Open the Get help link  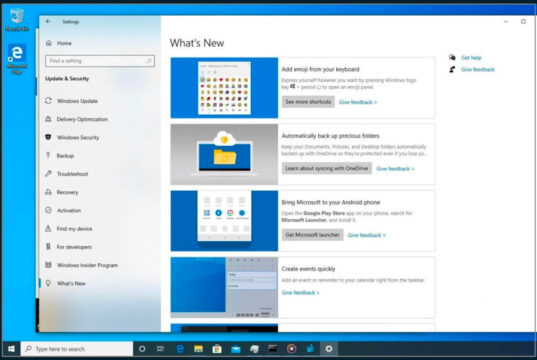[471, 58]
